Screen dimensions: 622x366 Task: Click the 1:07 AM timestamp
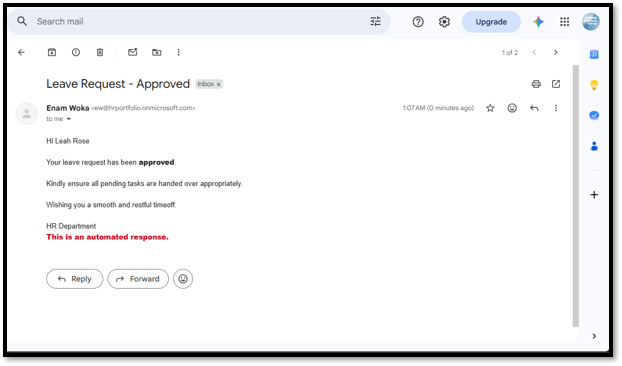point(438,108)
